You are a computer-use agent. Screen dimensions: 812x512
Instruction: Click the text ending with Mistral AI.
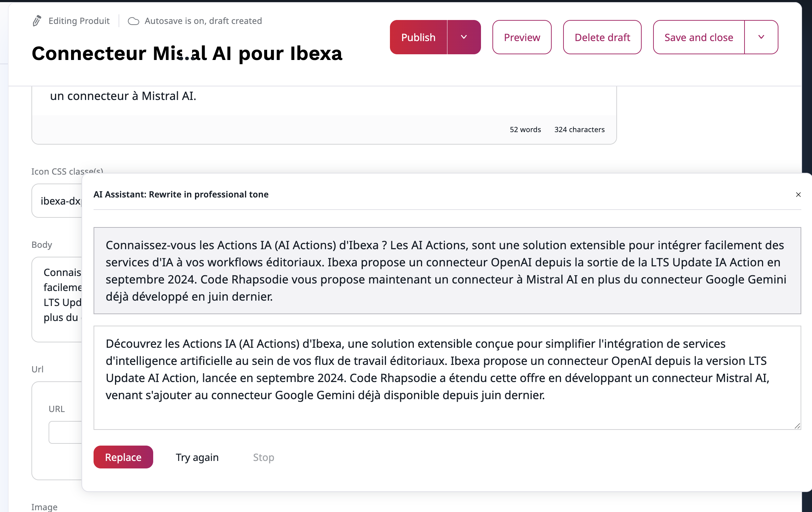pyautogui.click(x=123, y=96)
